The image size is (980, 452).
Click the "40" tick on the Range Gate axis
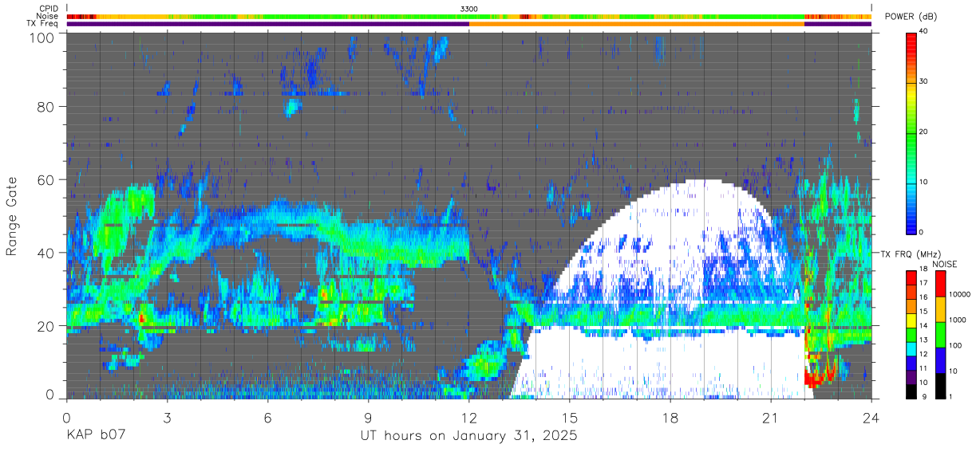(45, 253)
